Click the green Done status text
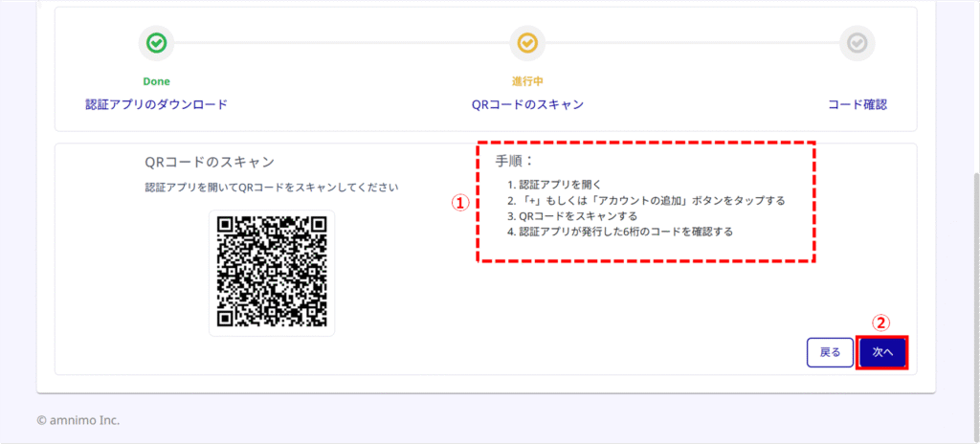 tap(156, 81)
